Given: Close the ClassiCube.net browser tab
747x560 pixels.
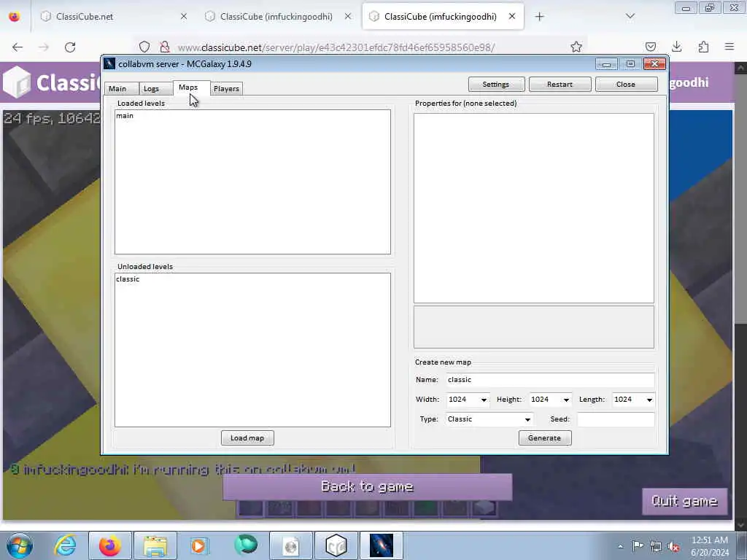Looking at the screenshot, I should [x=184, y=17].
